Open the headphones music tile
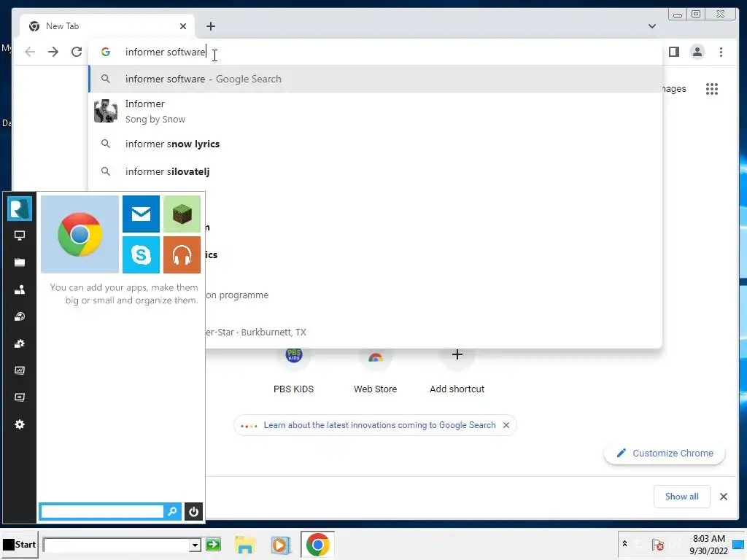 point(182,254)
